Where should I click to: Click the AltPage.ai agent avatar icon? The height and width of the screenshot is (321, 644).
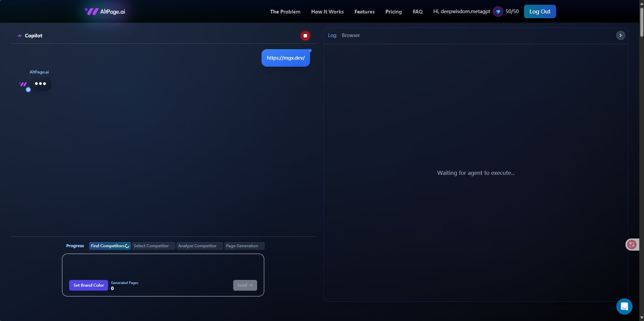[x=24, y=85]
